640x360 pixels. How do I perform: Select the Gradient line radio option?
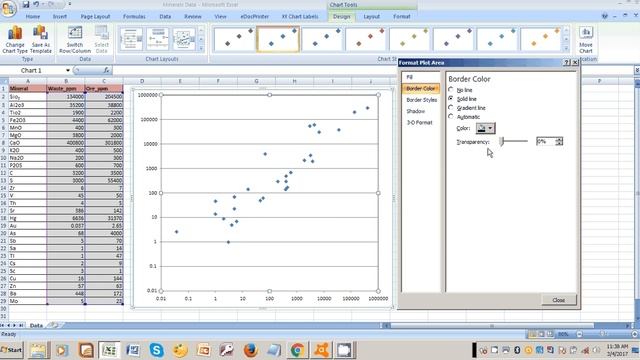[x=451, y=107]
